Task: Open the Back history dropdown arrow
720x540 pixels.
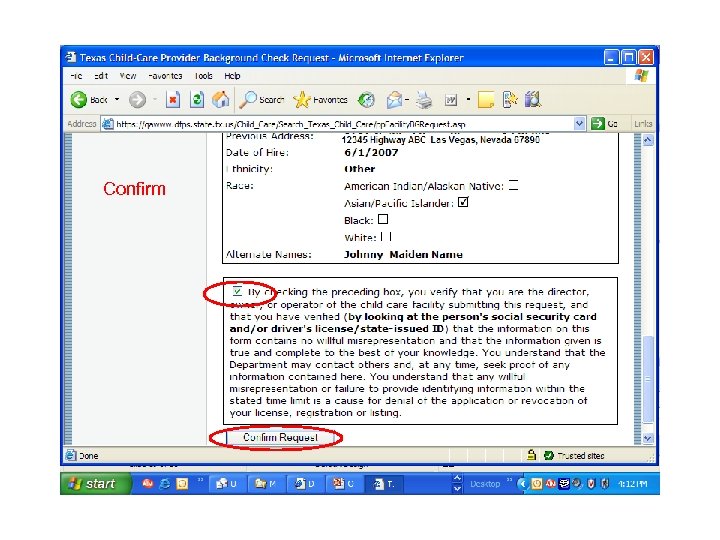Action: (x=117, y=99)
